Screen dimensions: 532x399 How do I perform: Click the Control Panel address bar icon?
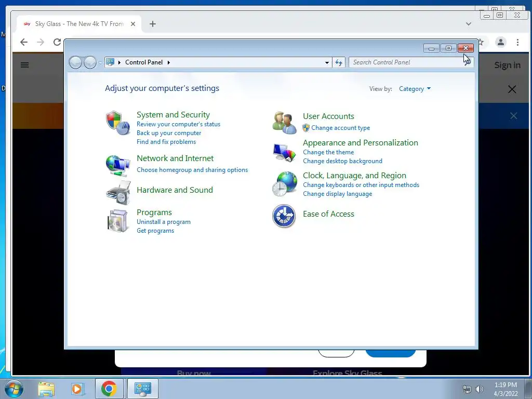pyautogui.click(x=110, y=62)
